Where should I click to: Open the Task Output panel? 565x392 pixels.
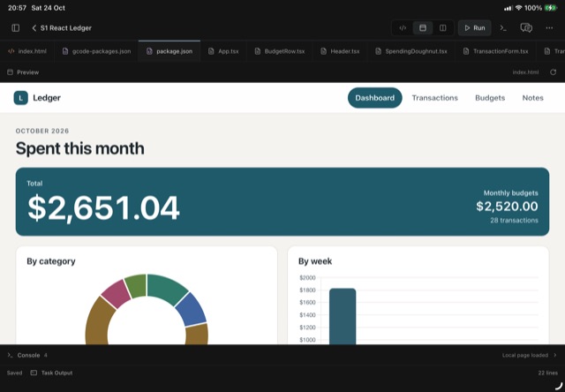pos(51,373)
